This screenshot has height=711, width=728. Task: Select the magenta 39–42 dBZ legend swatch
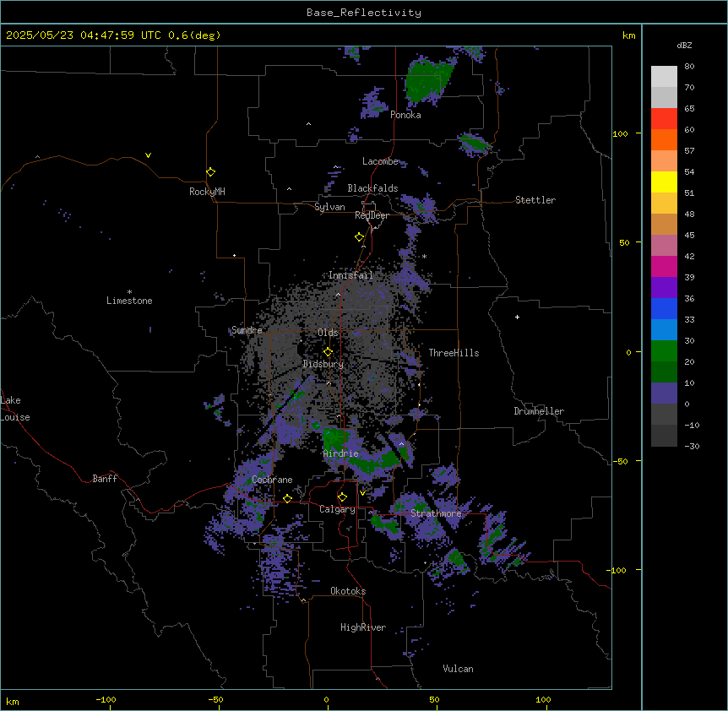[664, 266]
